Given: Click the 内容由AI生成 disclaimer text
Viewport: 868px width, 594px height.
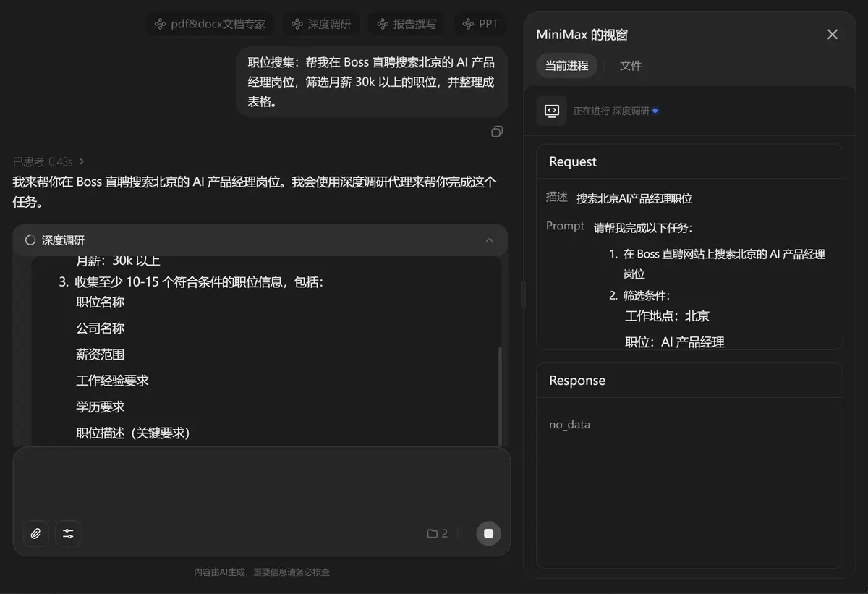Looking at the screenshot, I should click(262, 572).
